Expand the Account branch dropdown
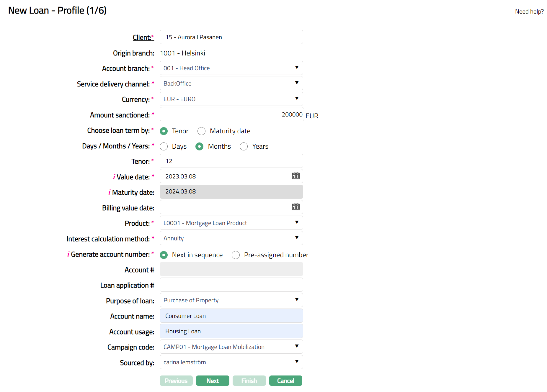Image resolution: width=547 pixels, height=392 pixels. pos(231,68)
